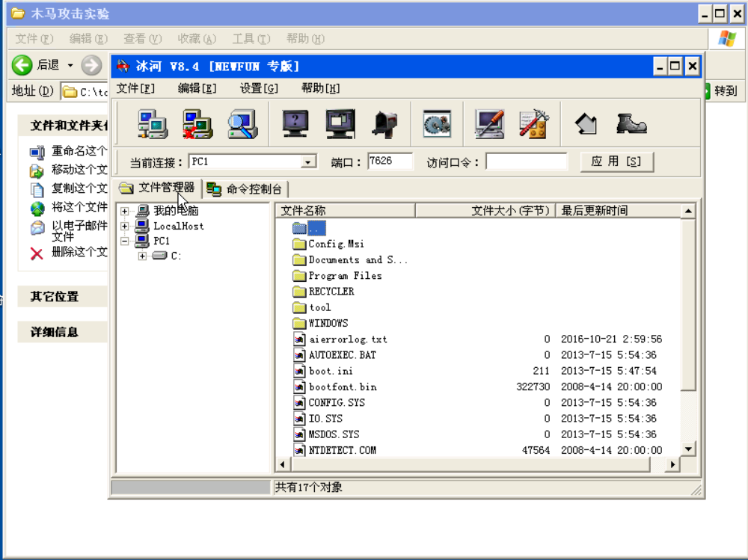Click the file list scroll down arrow
Image resolution: width=748 pixels, height=560 pixels.
[x=688, y=449]
